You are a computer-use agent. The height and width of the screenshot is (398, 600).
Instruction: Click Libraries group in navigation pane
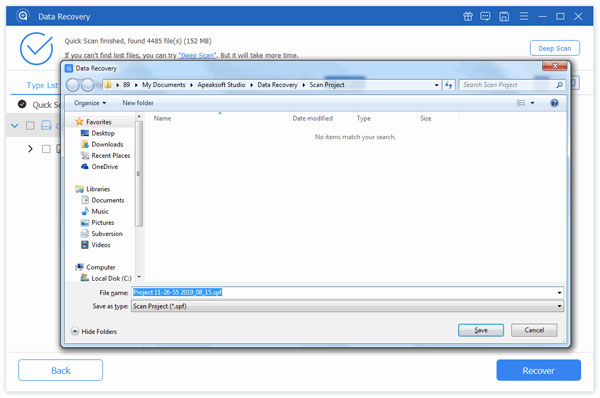tap(98, 189)
